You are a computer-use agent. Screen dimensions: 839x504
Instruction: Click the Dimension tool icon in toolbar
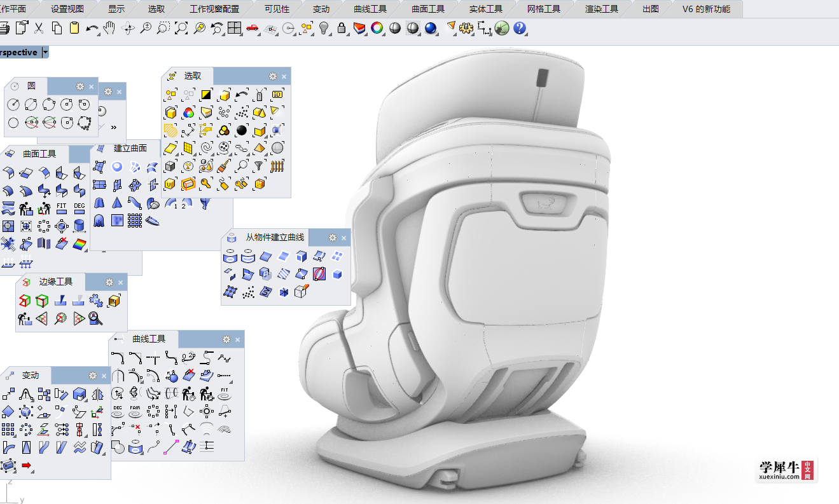click(x=485, y=28)
